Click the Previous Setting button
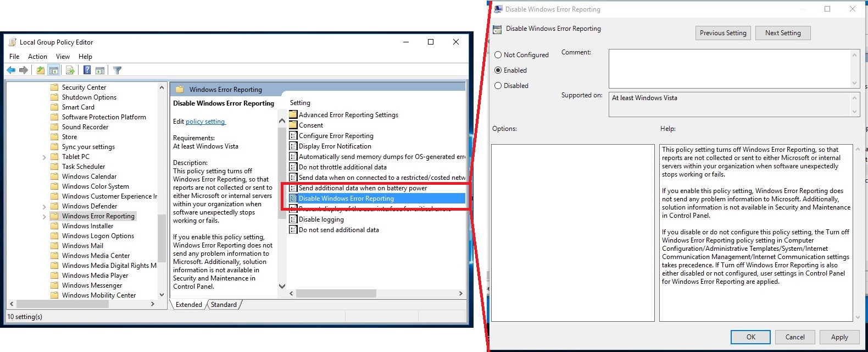The width and height of the screenshot is (868, 352). [x=723, y=33]
